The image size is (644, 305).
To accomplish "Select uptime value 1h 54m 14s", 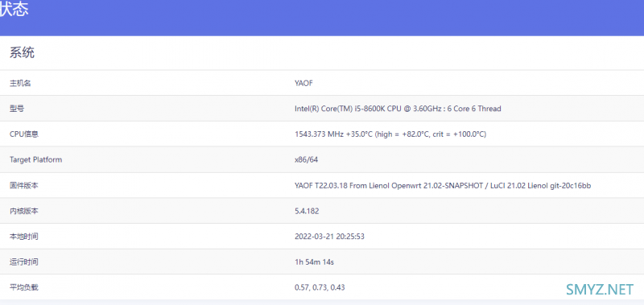I will tap(314, 262).
